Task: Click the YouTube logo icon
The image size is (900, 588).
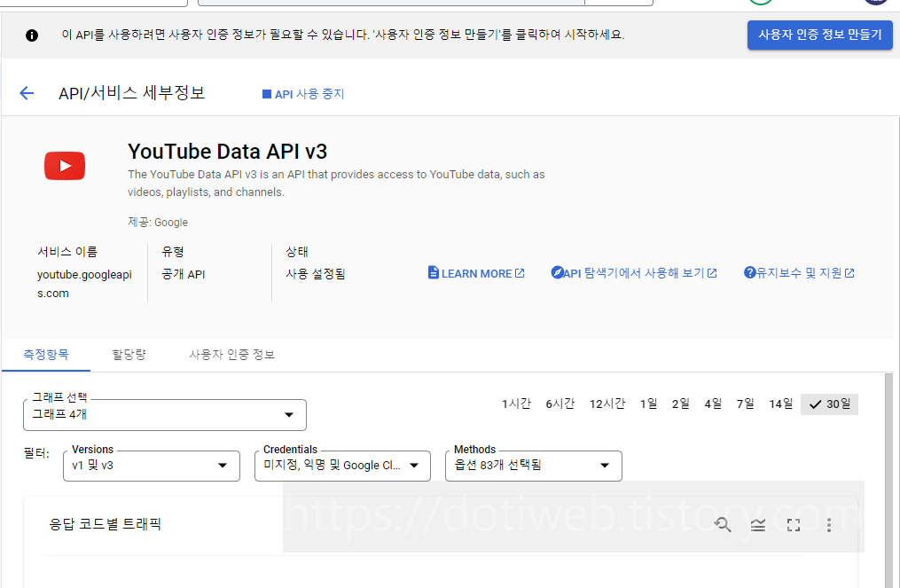Action: pos(65,166)
